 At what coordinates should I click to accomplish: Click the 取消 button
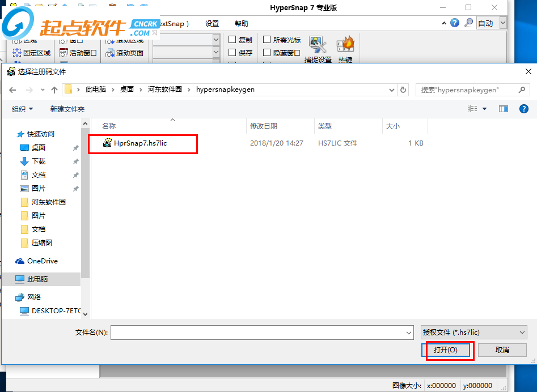[502, 350]
